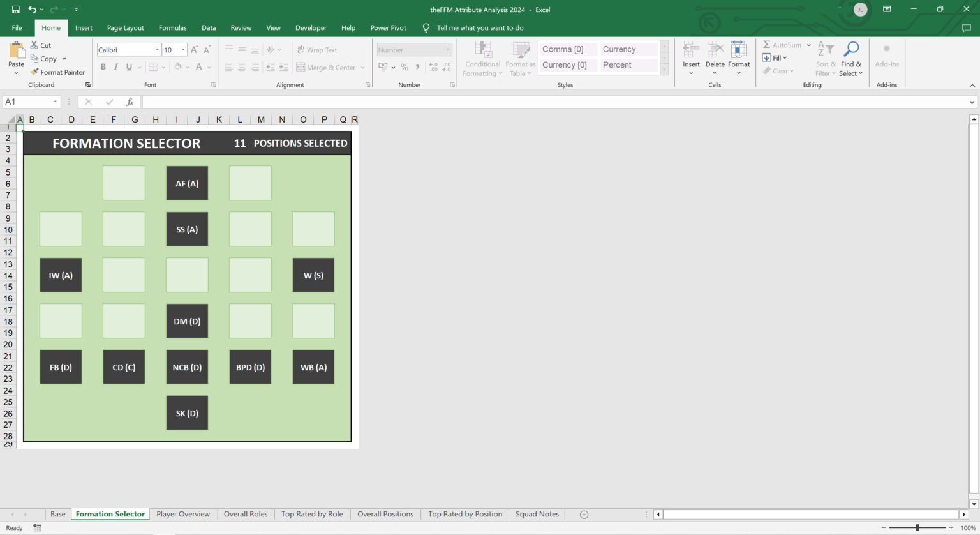This screenshot has width=980, height=535.
Task: Switch to the Formulas ribbon tab
Action: [172, 27]
